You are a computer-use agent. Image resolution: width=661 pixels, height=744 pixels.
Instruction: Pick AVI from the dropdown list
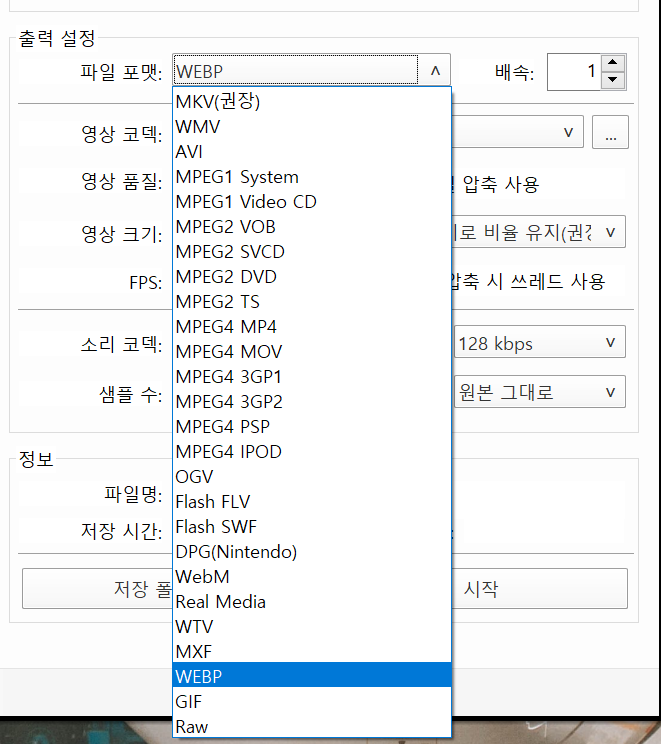pos(312,152)
